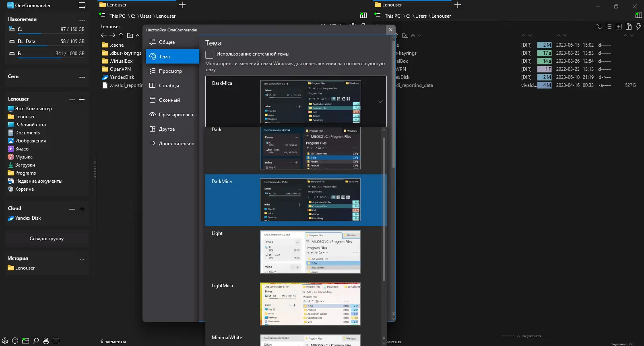Click the magnifier search icon at bottom

[x=36, y=341]
